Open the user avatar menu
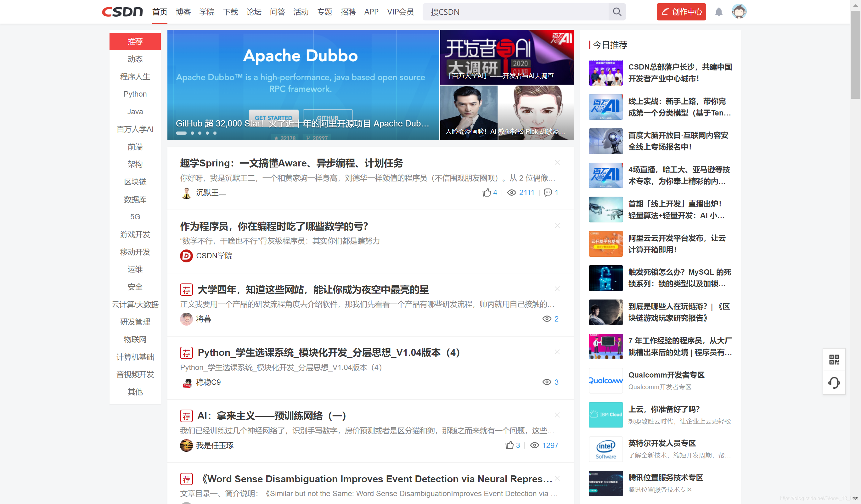The width and height of the screenshot is (861, 504). [739, 12]
